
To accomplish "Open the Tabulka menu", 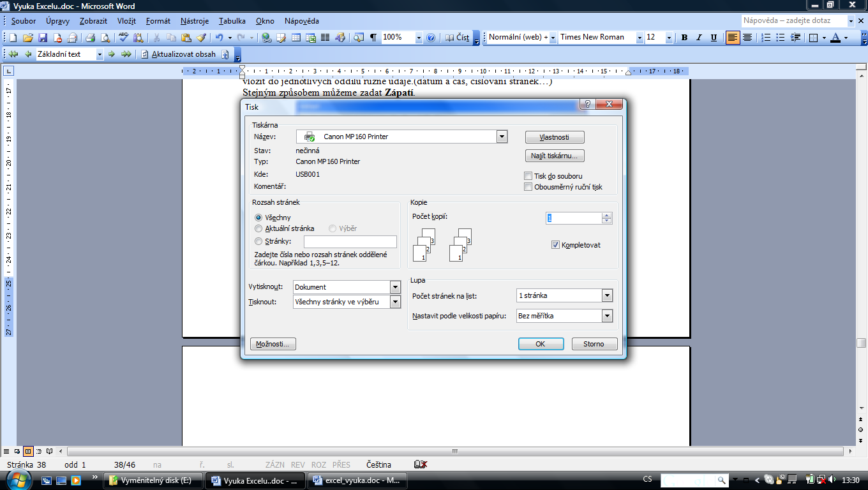I will [232, 21].
